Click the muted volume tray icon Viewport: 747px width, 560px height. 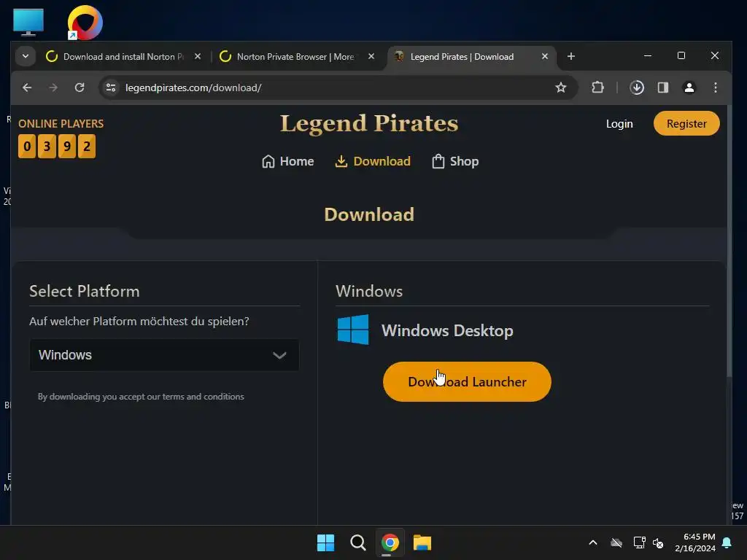coord(659,542)
